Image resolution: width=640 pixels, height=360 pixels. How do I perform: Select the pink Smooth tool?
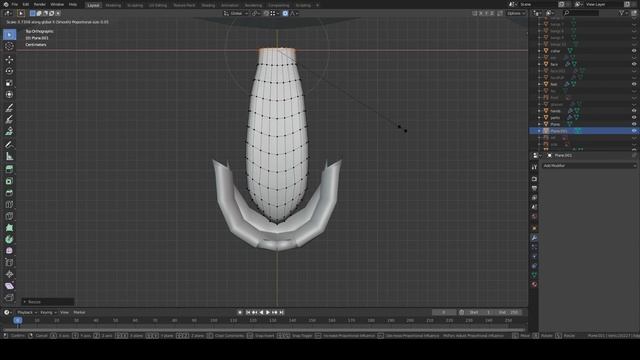click(9, 251)
